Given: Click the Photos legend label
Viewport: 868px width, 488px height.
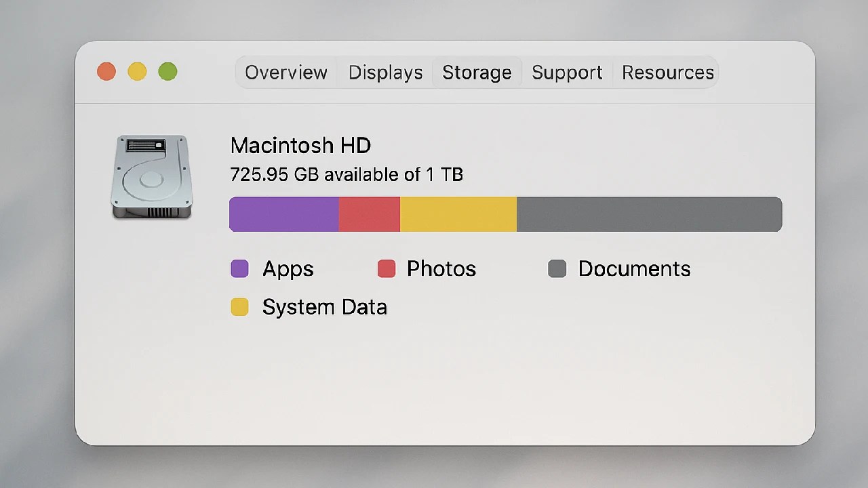Looking at the screenshot, I should pos(441,269).
